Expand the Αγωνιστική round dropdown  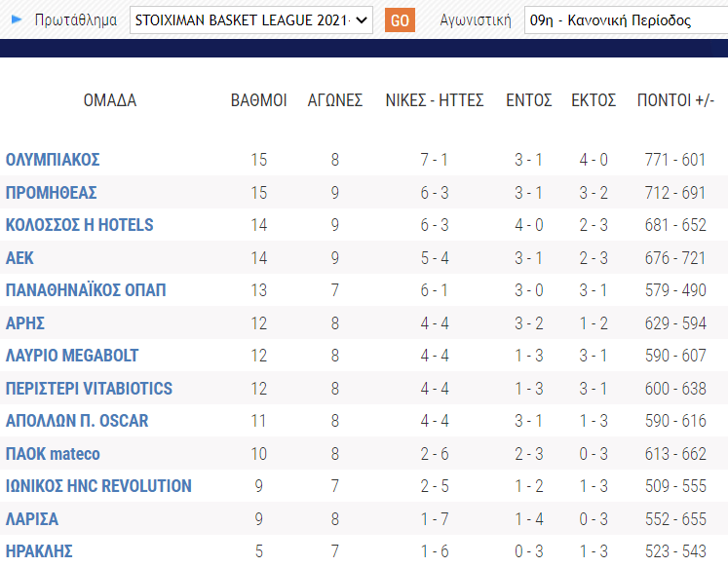coord(624,19)
